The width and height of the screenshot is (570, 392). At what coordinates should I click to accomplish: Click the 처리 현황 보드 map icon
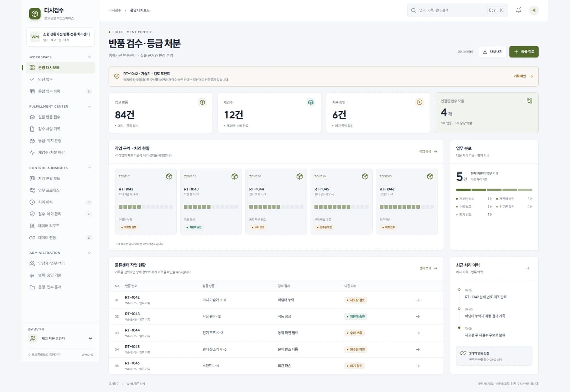point(32,178)
